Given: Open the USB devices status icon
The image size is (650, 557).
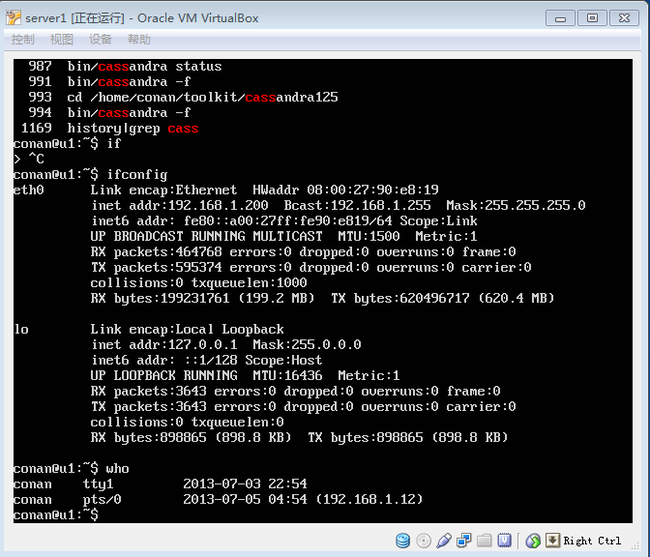Looking at the screenshot, I should [444, 540].
